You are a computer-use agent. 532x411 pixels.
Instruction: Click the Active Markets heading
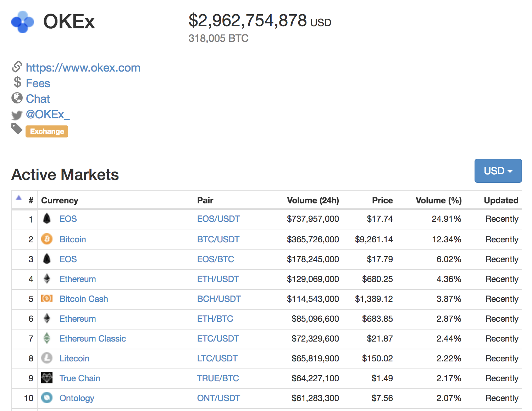[65, 175]
